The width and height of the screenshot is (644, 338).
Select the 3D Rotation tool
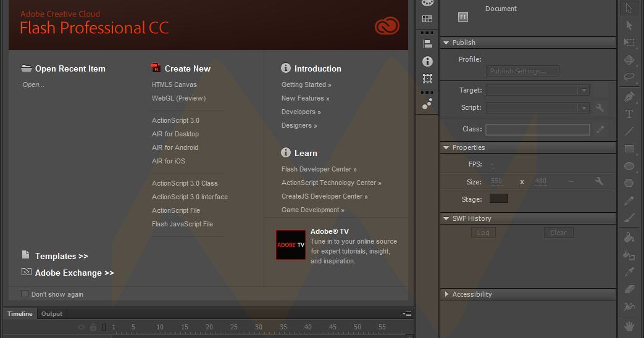[629, 59]
